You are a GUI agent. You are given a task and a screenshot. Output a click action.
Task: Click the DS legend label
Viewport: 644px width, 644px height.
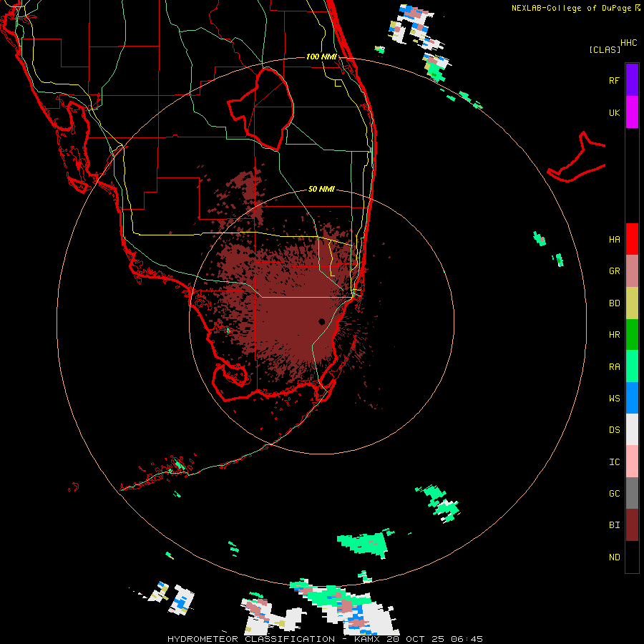pos(614,430)
